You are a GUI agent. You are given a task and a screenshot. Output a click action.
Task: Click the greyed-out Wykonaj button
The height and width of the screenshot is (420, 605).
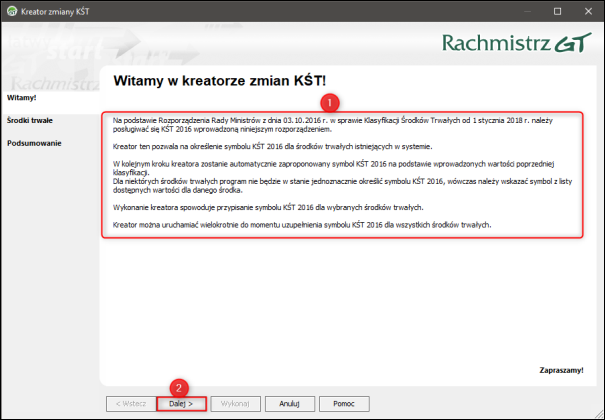point(235,404)
